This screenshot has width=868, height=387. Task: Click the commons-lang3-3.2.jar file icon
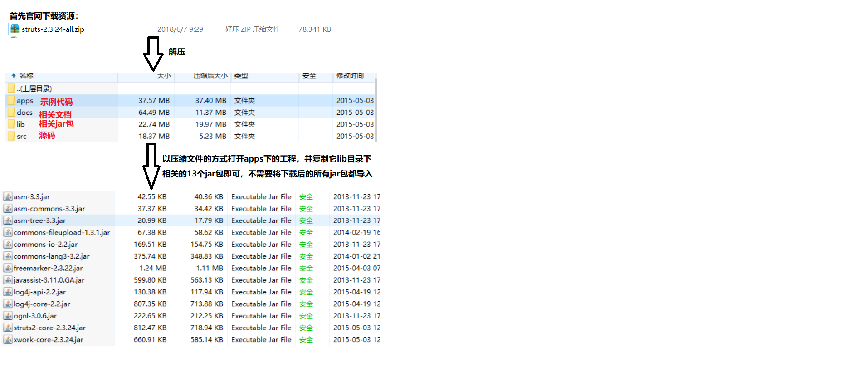coord(8,256)
